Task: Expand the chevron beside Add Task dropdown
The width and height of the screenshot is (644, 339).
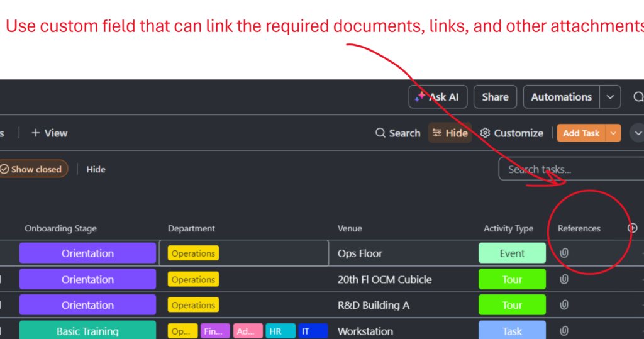Action: pos(638,133)
